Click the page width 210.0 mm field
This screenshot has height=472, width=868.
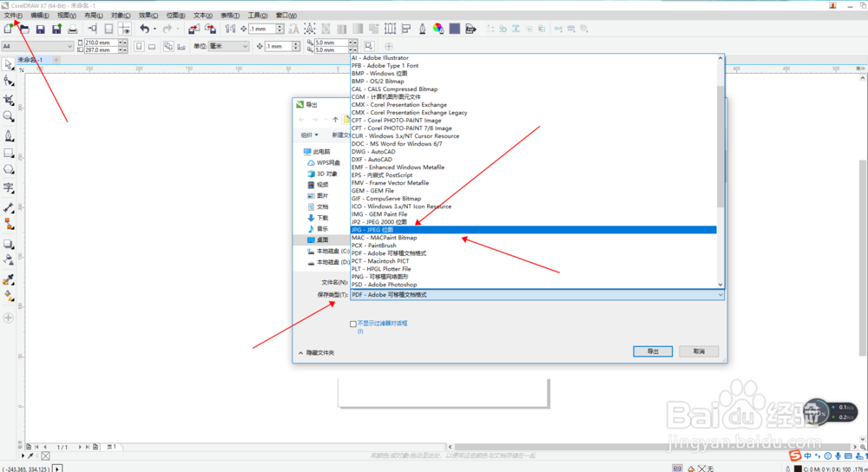(x=100, y=43)
